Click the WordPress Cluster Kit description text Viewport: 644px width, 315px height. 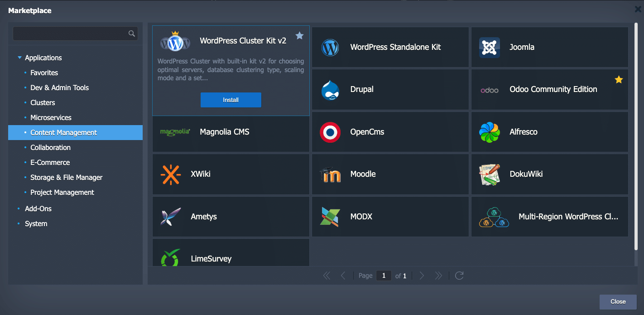coord(231,70)
